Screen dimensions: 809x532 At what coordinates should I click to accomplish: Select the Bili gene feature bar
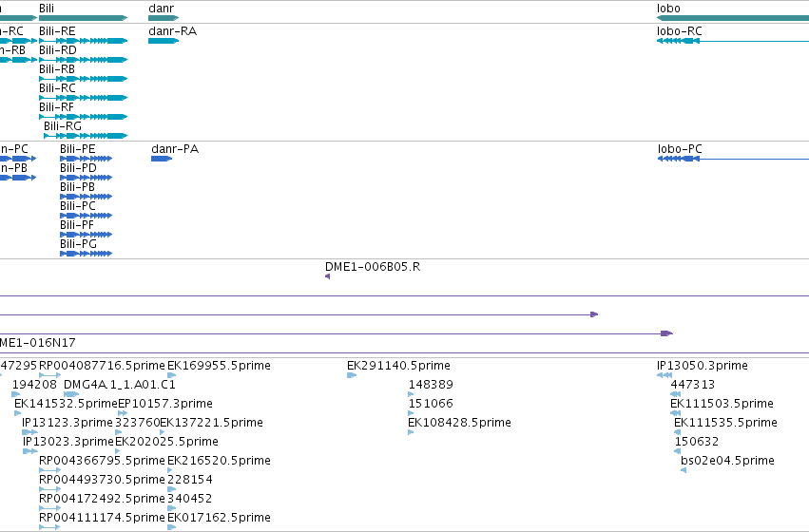coord(83,18)
